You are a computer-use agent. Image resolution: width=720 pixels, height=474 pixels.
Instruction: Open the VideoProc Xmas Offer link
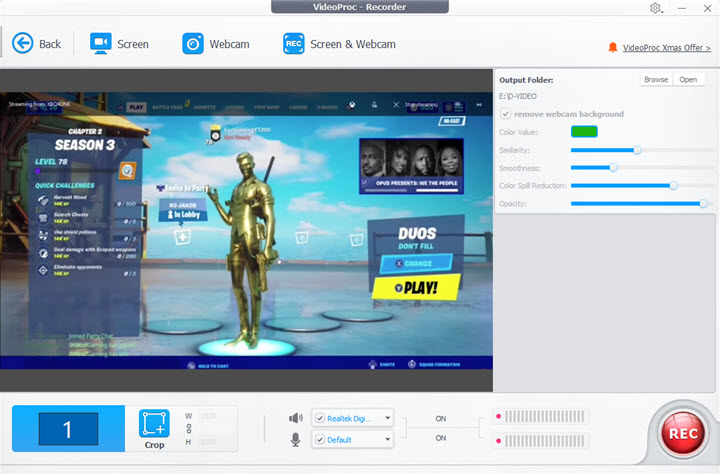coord(667,48)
